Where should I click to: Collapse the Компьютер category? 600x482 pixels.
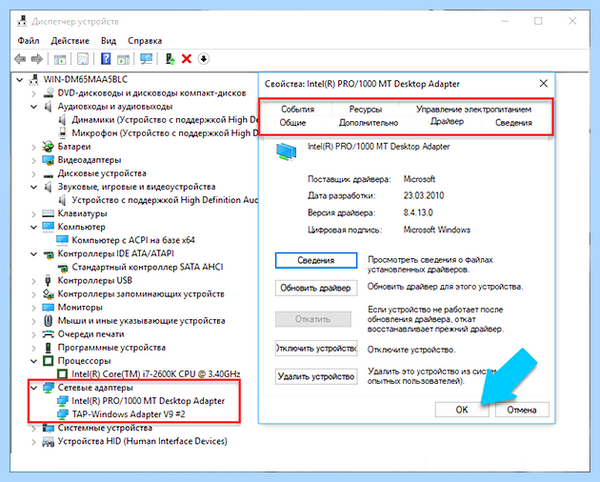coord(34,227)
